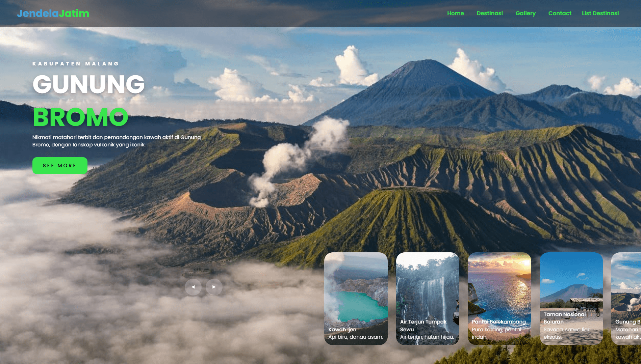
Task: Open the Gallery menu link
Action: click(525, 13)
